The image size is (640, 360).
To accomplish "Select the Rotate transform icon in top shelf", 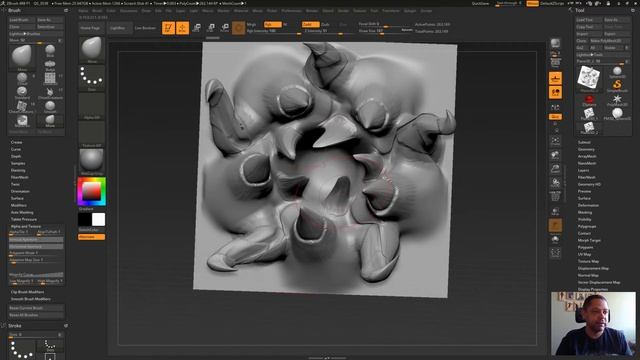I will pos(224,28).
